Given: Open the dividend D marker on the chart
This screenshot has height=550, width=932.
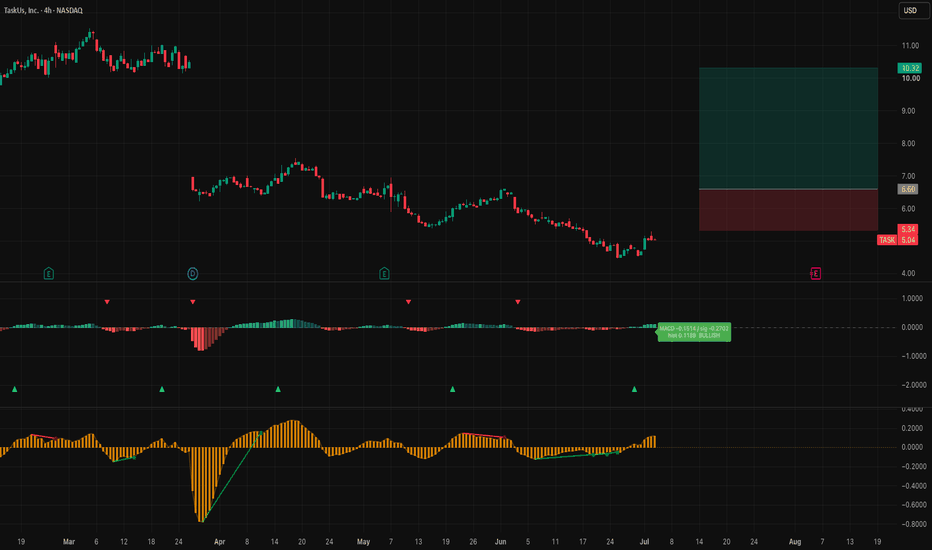Looking at the screenshot, I should [x=193, y=274].
